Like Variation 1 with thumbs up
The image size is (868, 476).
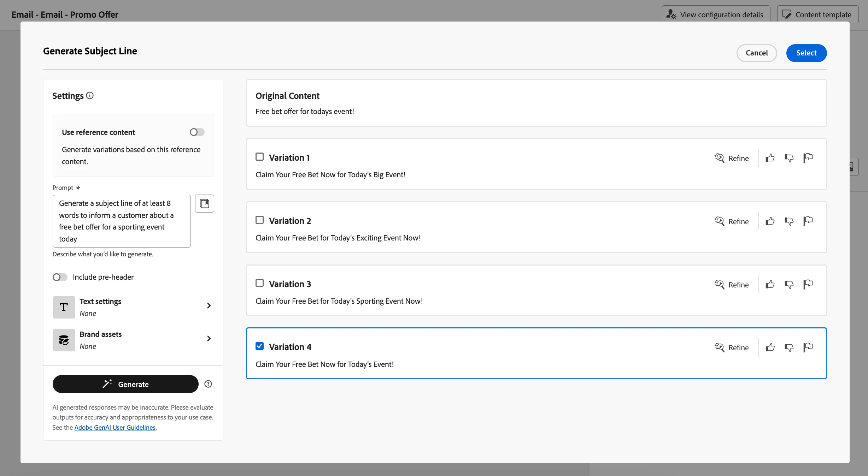770,158
